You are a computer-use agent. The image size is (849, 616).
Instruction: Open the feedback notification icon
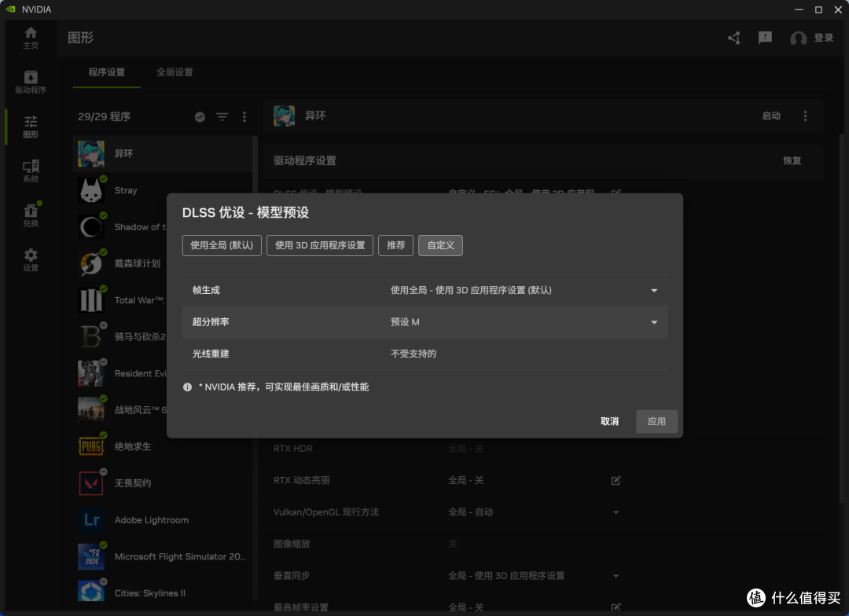pyautogui.click(x=765, y=38)
